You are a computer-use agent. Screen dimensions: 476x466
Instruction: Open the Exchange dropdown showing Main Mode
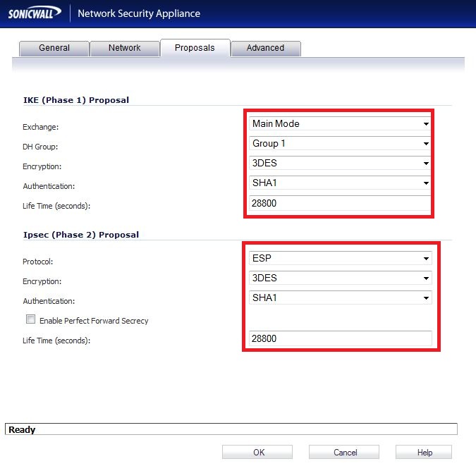click(x=341, y=124)
